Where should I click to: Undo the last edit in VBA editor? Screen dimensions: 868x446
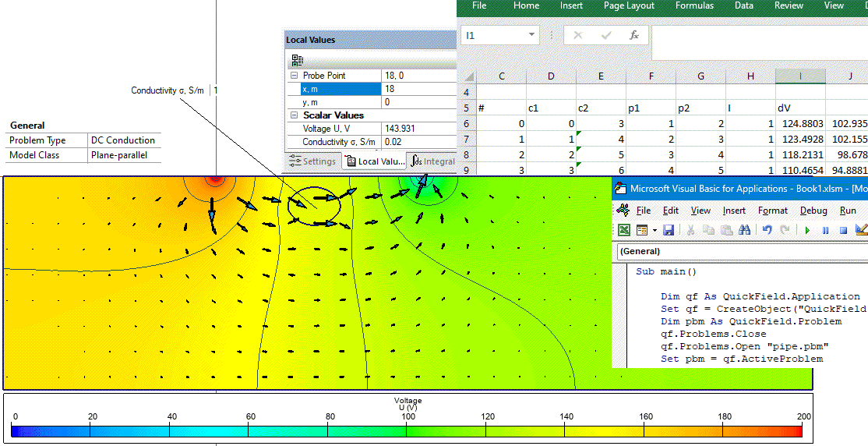(767, 230)
